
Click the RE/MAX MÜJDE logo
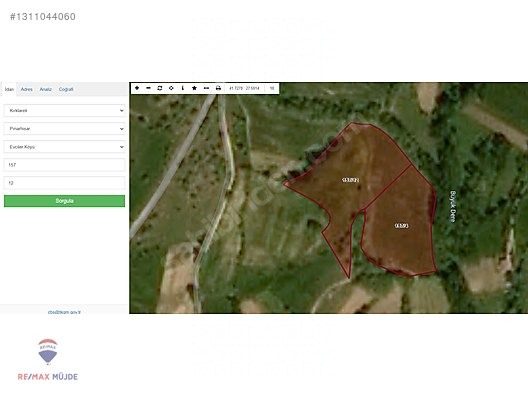click(48, 360)
